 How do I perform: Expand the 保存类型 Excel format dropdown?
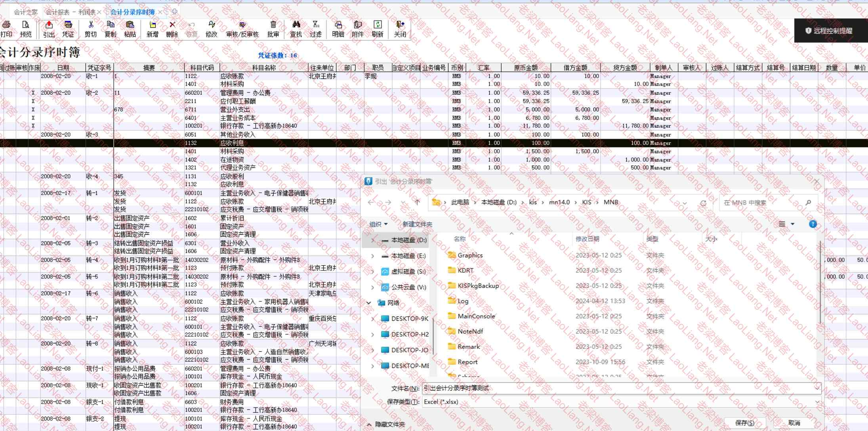point(816,402)
